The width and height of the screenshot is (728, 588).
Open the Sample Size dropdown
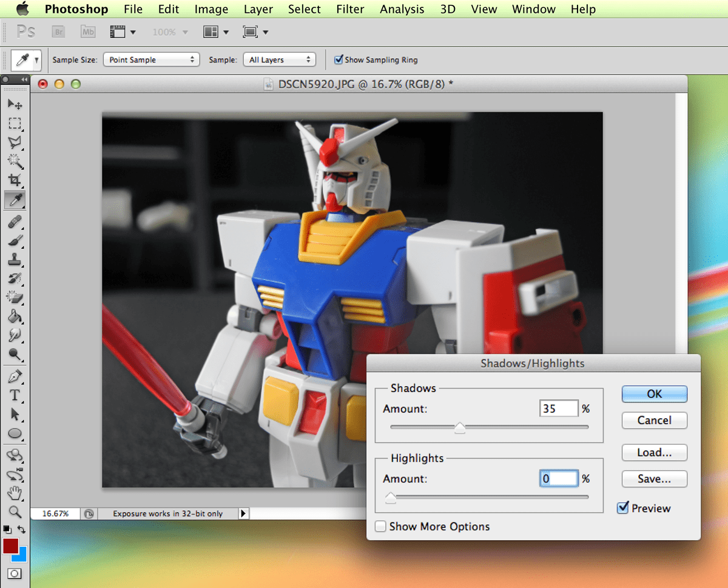click(x=151, y=59)
